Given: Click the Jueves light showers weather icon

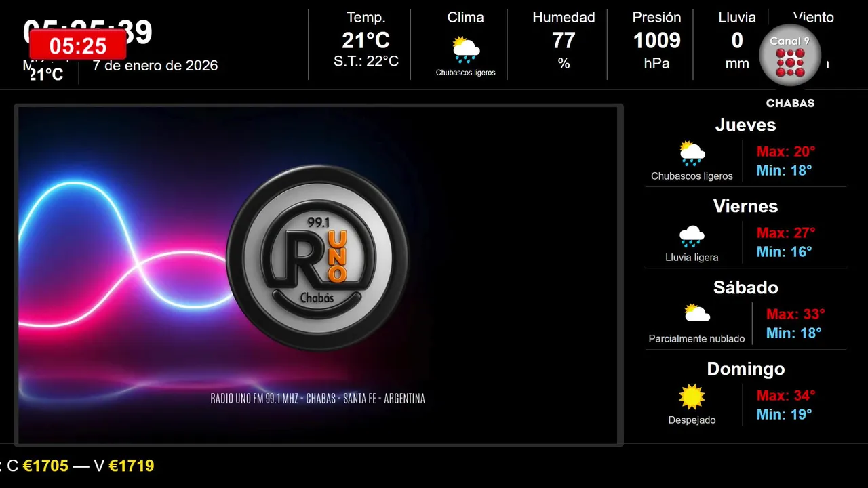Looking at the screenshot, I should coord(692,153).
